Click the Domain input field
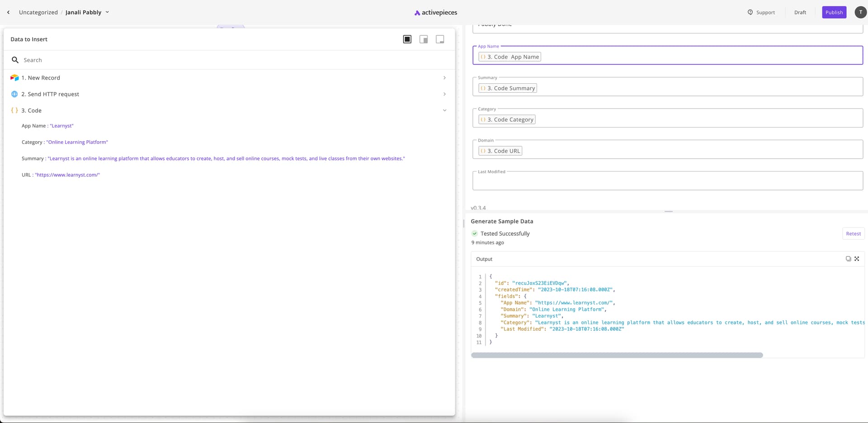This screenshot has width=868, height=423. coord(667,149)
